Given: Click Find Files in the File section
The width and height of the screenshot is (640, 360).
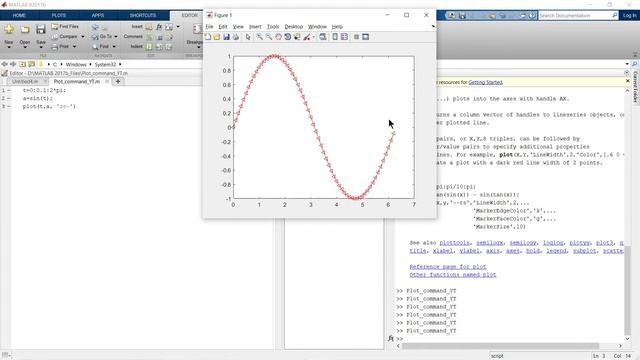Looking at the screenshot, I should click(65, 27).
